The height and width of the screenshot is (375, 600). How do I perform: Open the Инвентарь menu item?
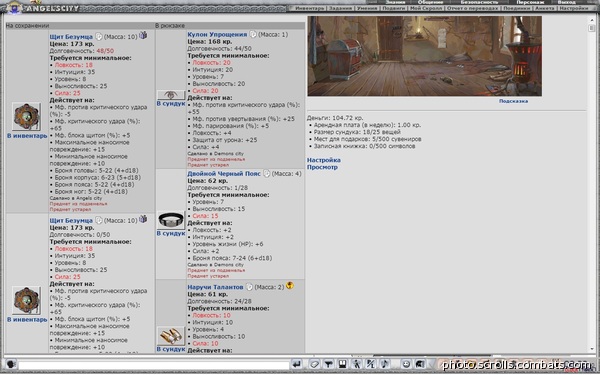(310, 8)
